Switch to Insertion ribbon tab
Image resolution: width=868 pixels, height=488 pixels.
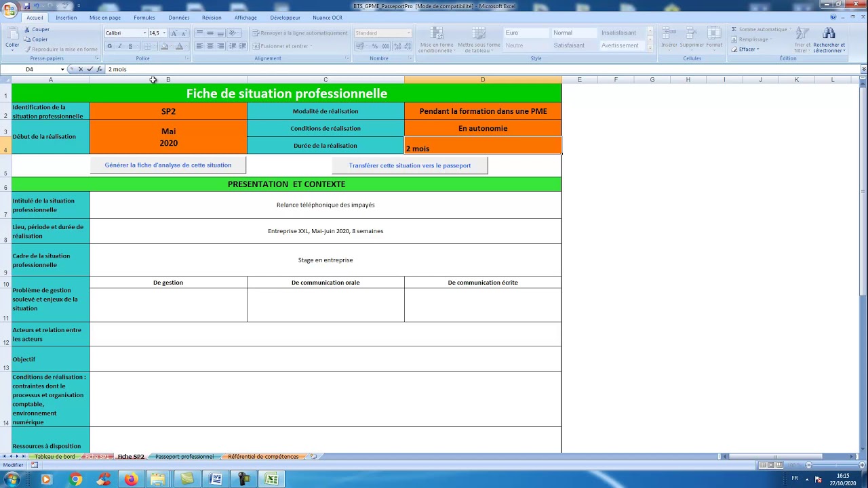click(66, 18)
